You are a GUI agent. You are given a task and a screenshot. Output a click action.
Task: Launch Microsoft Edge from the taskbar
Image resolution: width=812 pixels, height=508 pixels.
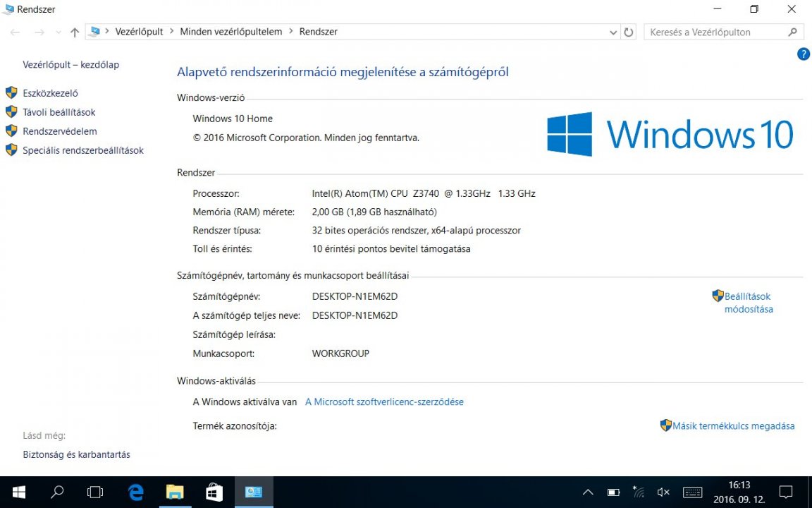tap(135, 492)
